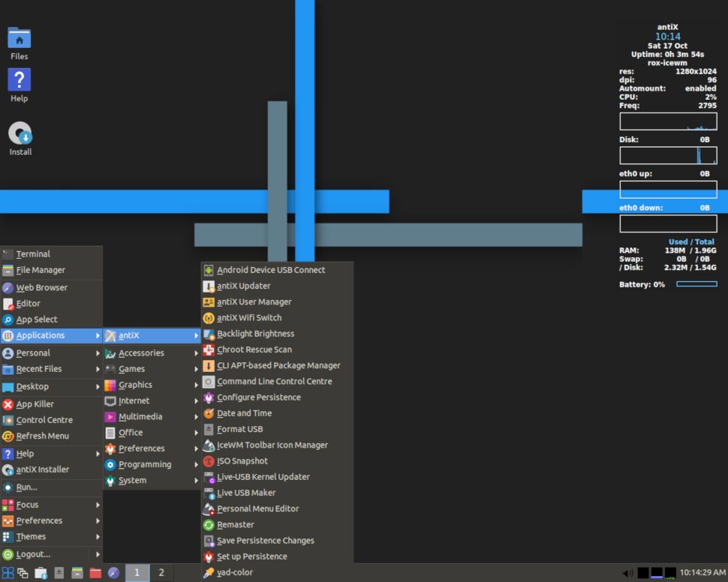This screenshot has height=582, width=728.
Task: Open the Files icon on the desktop
Action: click(18, 36)
